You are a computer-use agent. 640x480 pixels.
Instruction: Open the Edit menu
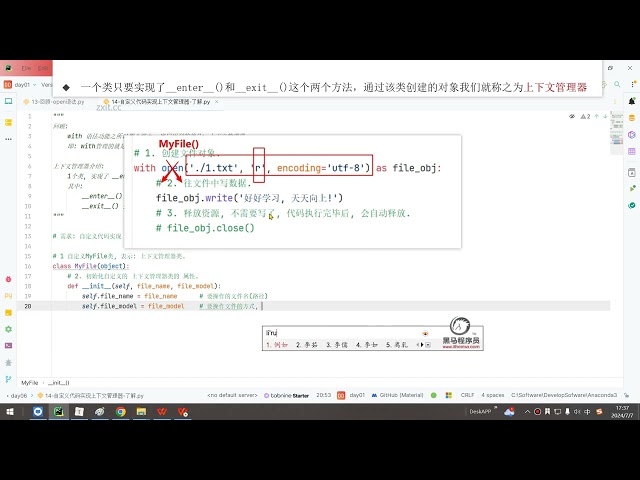pos(43,68)
